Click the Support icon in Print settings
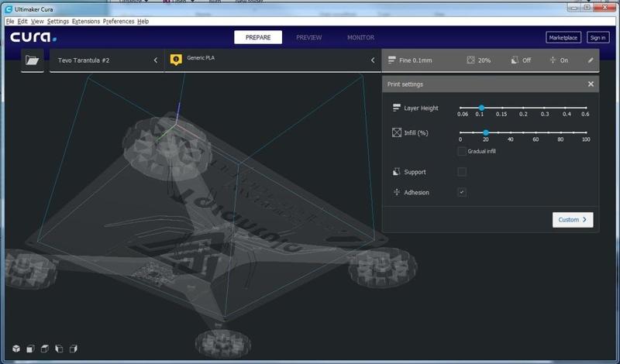 396,171
